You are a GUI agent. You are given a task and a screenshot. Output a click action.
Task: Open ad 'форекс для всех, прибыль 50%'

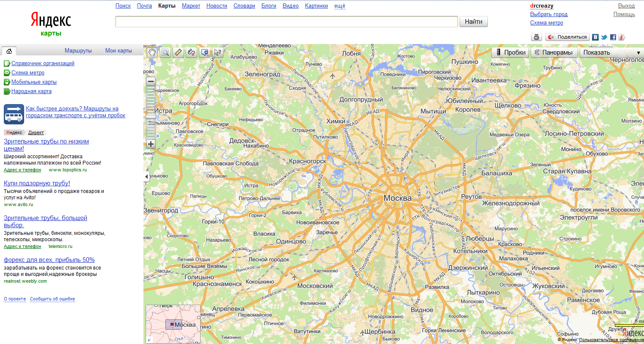49,260
